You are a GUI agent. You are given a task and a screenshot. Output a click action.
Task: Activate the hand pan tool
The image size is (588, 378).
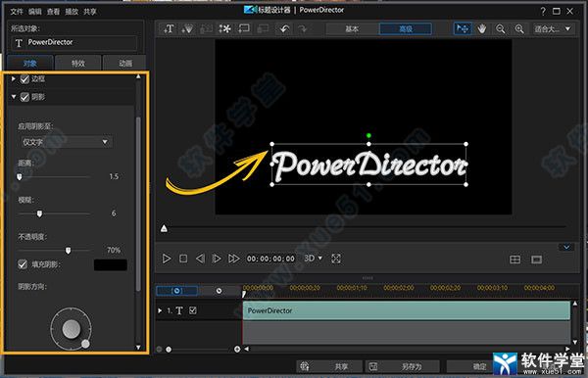482,28
